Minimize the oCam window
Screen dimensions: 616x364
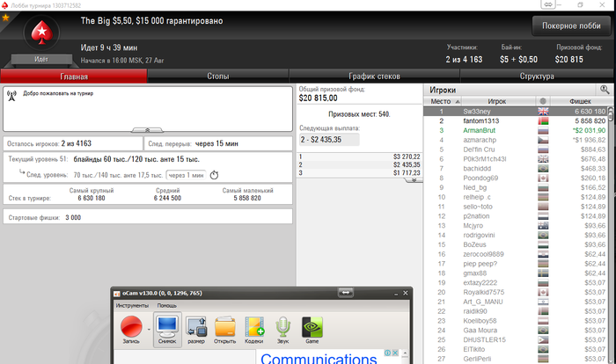[x=396, y=294]
